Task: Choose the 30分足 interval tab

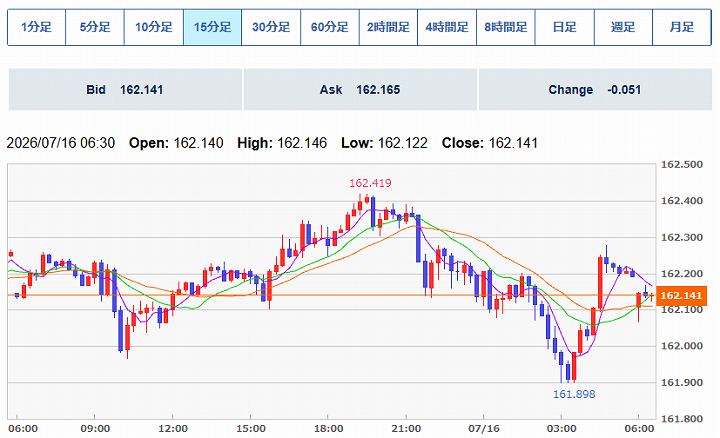Action: (x=271, y=27)
